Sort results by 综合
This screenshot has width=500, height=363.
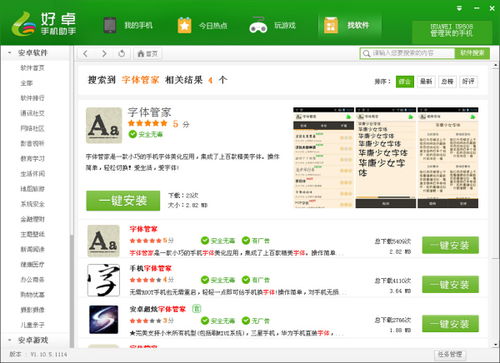(x=405, y=81)
